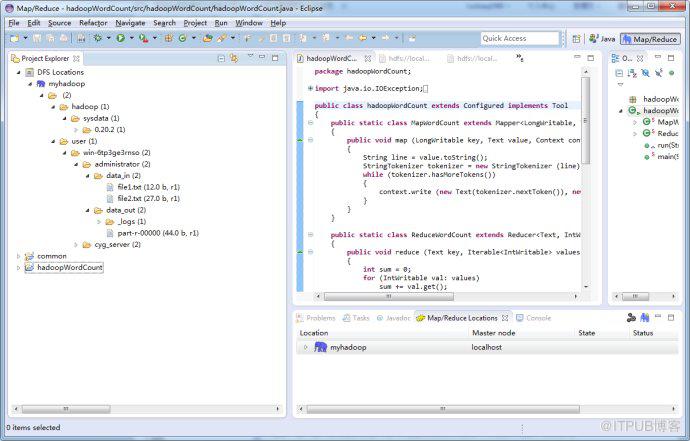Switch to the Console tab
The width and height of the screenshot is (690, 441).
(533, 318)
